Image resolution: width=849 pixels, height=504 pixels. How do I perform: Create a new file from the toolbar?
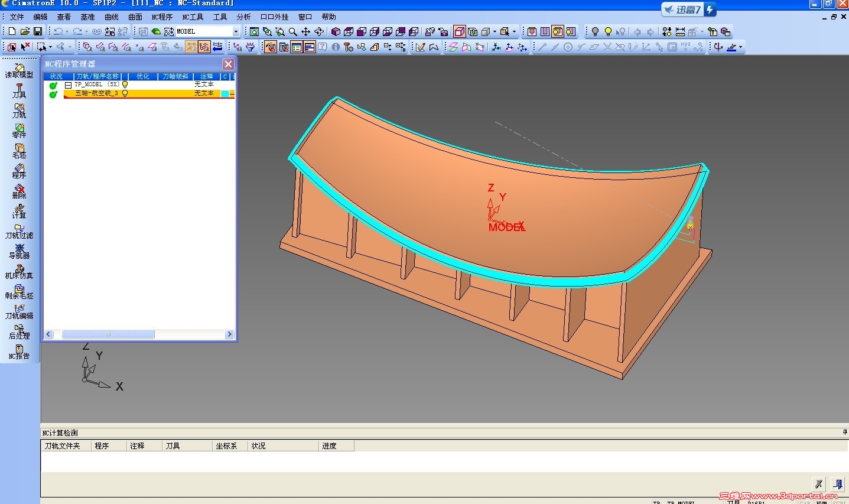(x=12, y=31)
